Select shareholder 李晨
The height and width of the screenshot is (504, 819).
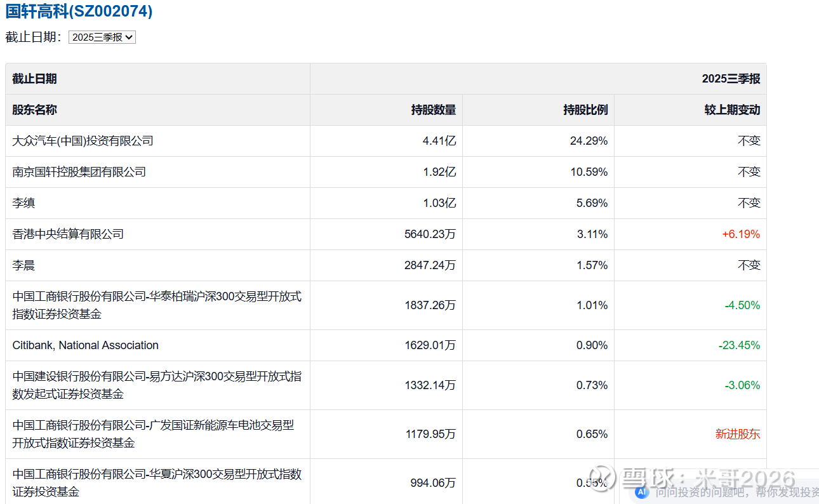click(x=23, y=265)
